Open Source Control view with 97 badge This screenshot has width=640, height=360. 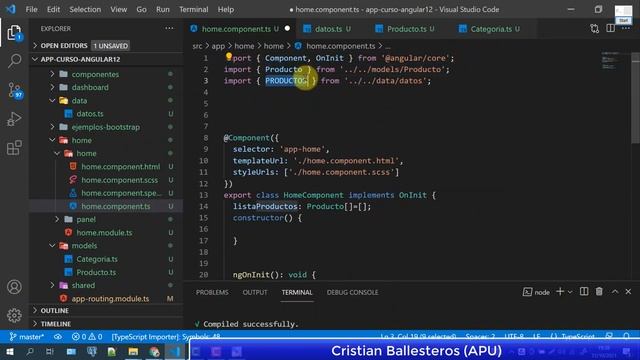pos(15,90)
